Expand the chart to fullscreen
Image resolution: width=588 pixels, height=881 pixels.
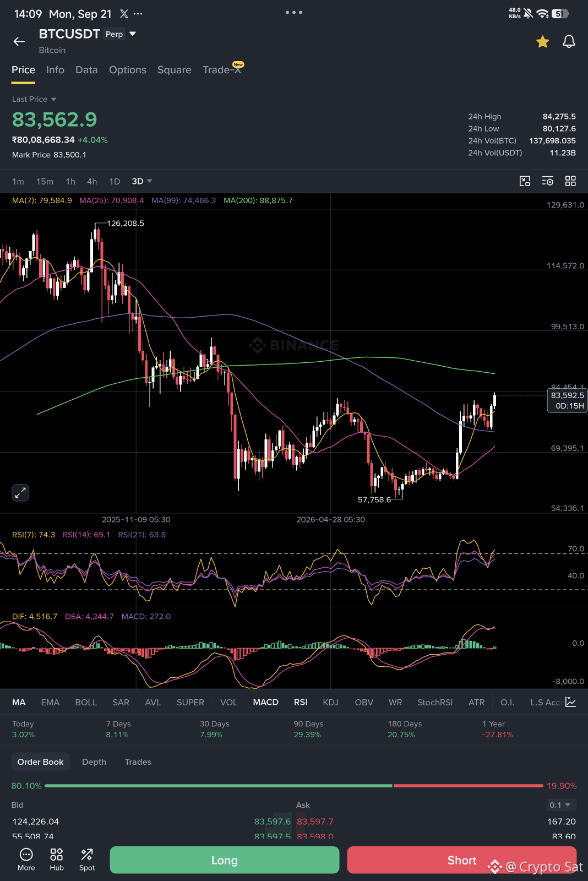tap(20, 493)
